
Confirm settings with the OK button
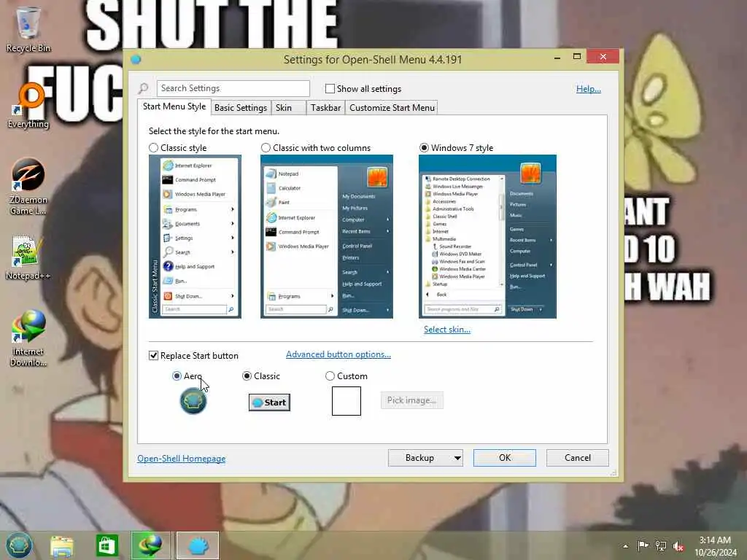(505, 458)
